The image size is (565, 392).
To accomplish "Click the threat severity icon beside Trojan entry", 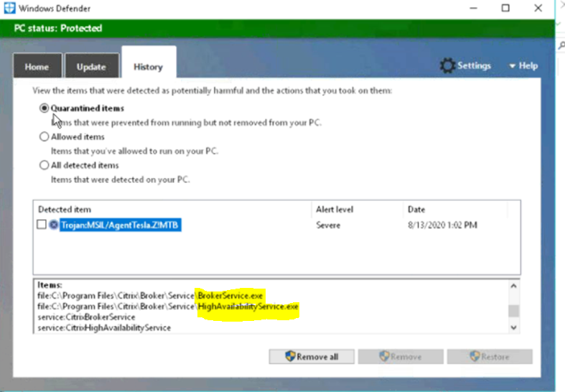I will tap(54, 225).
